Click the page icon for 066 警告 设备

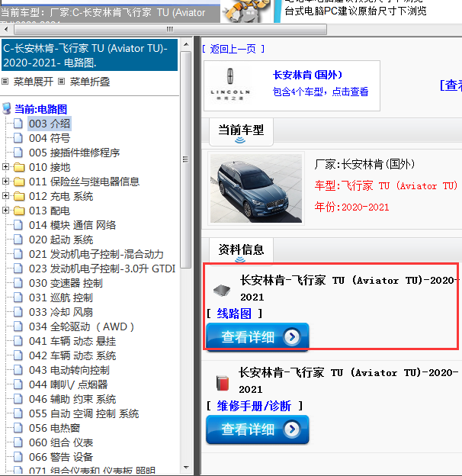tap(18, 457)
